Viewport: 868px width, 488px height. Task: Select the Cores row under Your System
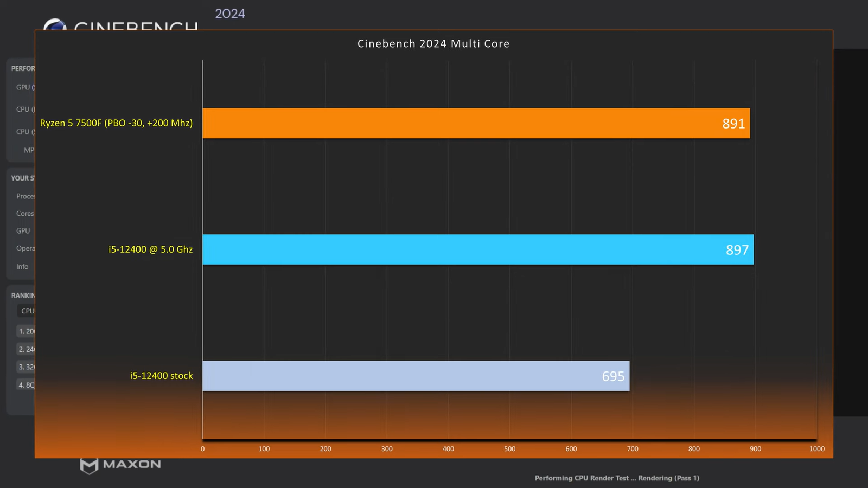[x=25, y=214]
